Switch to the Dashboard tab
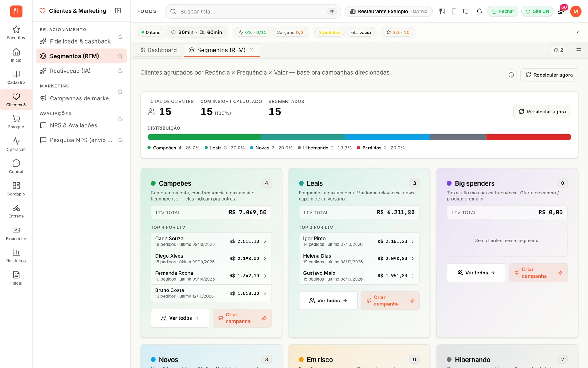 (158, 50)
